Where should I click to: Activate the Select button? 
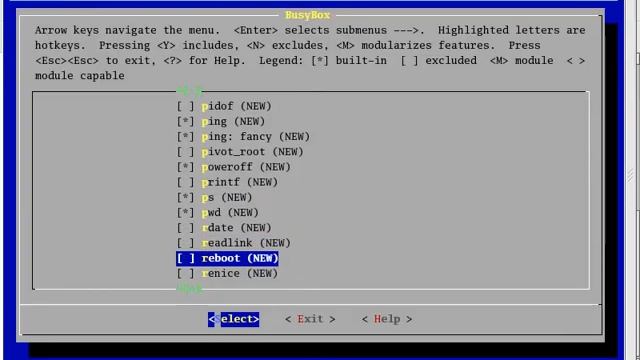pyautogui.click(x=233, y=319)
